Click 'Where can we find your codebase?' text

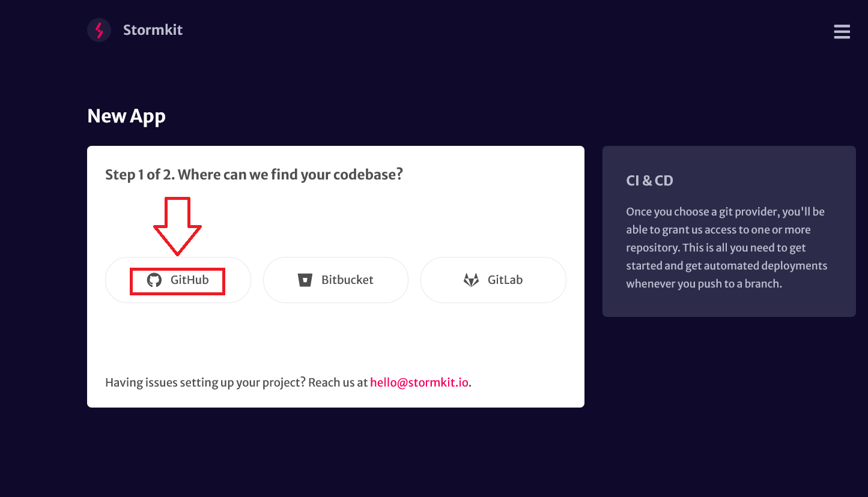coord(290,175)
